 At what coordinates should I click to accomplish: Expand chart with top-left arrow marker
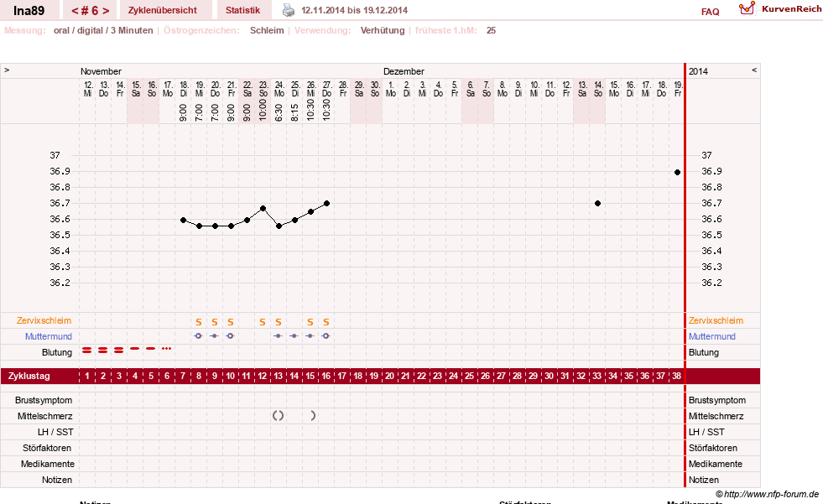point(7,70)
